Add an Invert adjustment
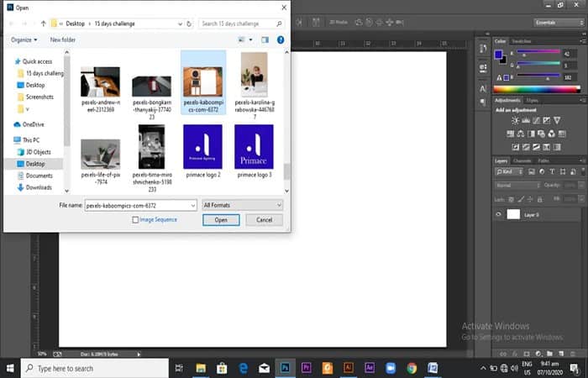Viewport: 588px width, 378px height. point(516,147)
